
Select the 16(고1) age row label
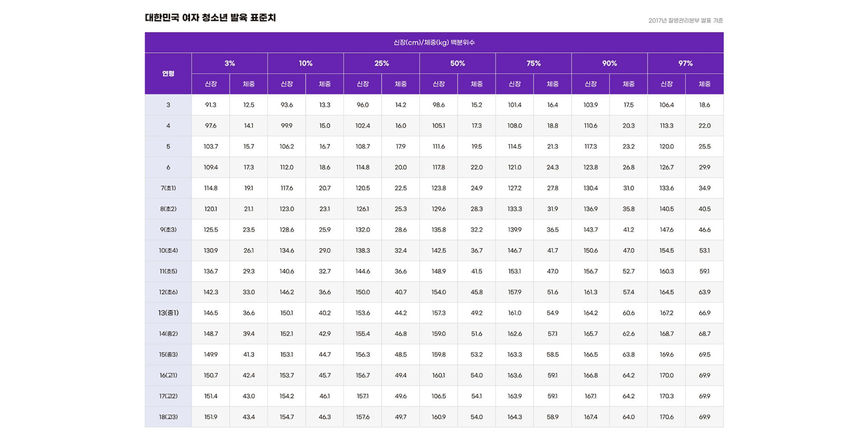(x=168, y=375)
